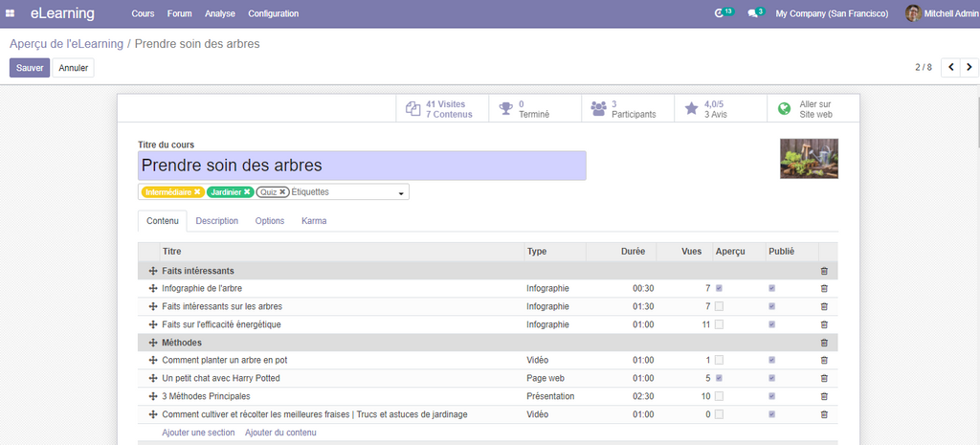Image resolution: width=980 pixels, height=445 pixels.
Task: Expand the Etiquettes tags dropdown arrow
Action: (400, 193)
